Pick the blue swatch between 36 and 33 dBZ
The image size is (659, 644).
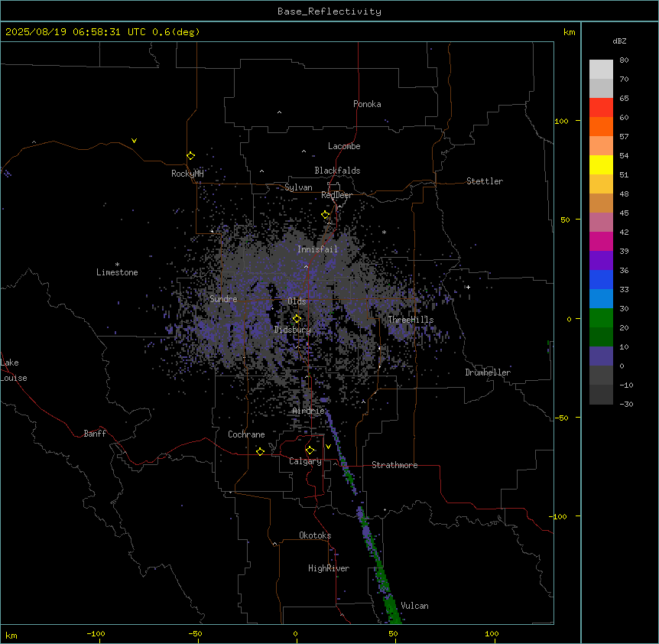point(601,279)
